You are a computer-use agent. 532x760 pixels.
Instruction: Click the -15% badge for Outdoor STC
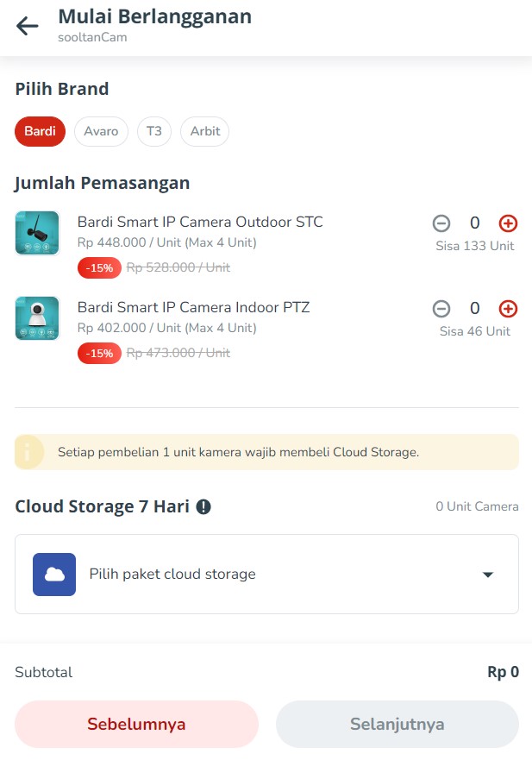[99, 267]
